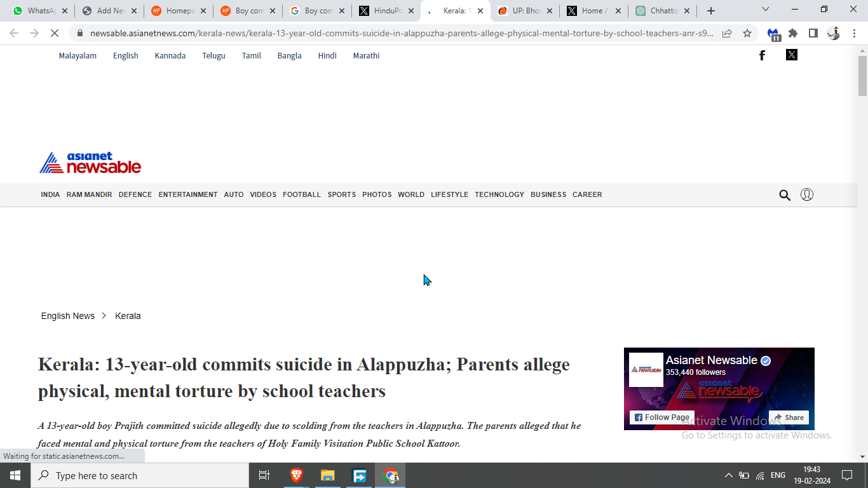Click the share page icon in address bar

[727, 33]
